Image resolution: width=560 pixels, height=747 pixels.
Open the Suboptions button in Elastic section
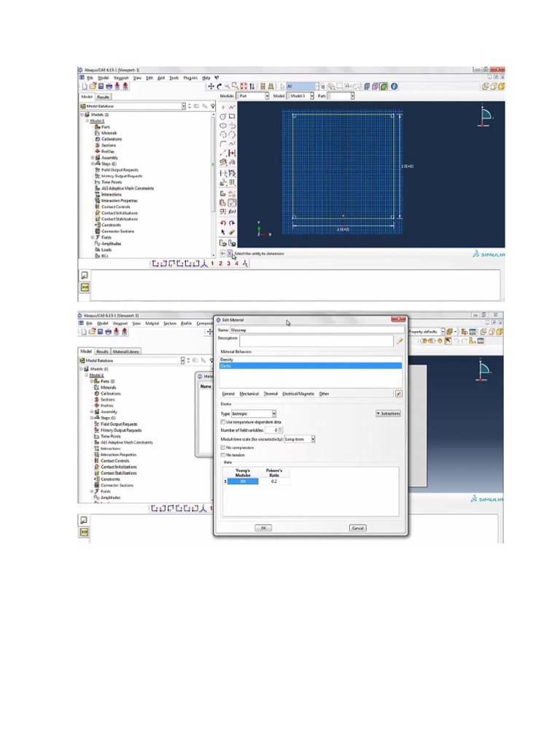pyautogui.click(x=388, y=414)
